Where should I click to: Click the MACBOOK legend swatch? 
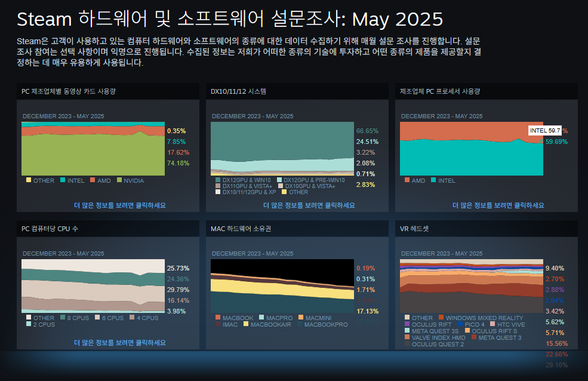(218, 317)
